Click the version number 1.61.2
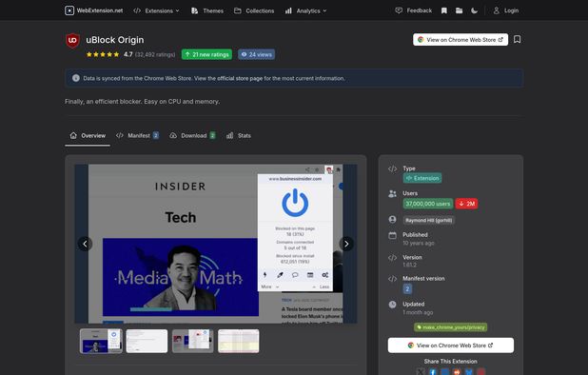Screen dimensions: 588x375 pyautogui.click(x=409, y=265)
